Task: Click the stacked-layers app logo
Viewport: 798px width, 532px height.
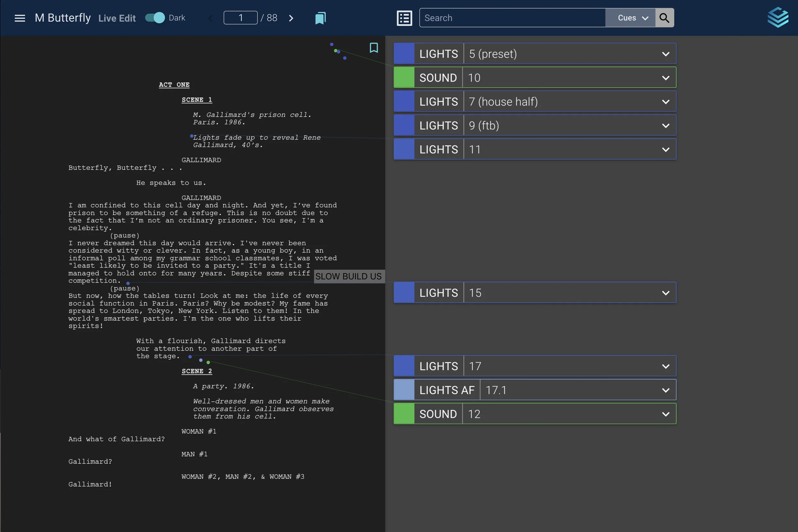Action: click(778, 17)
